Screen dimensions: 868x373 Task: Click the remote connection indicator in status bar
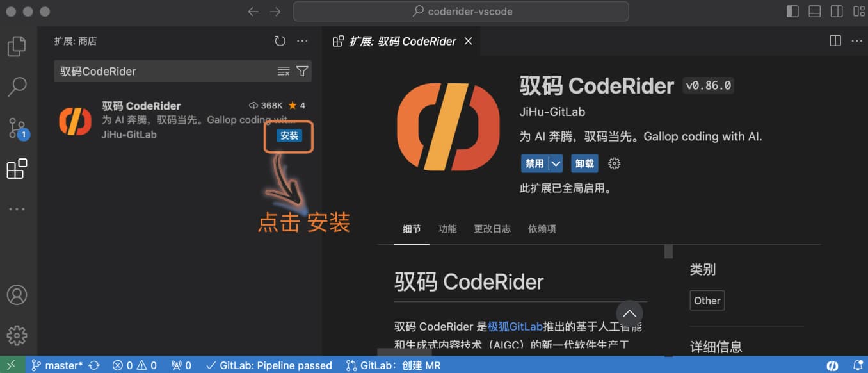coord(10,365)
